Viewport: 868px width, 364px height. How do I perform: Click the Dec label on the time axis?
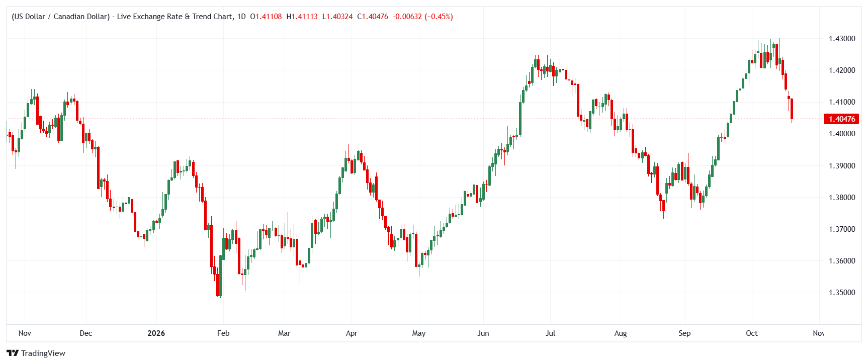86,333
